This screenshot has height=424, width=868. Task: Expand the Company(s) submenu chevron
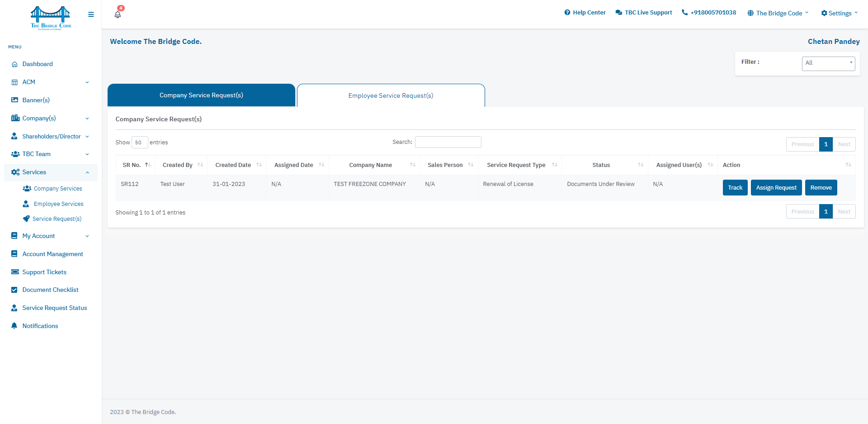point(87,119)
